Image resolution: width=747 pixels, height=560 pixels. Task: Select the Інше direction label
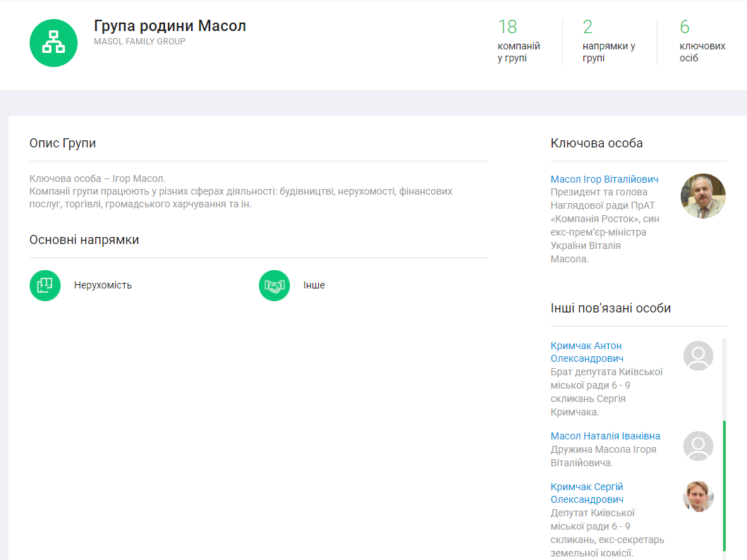(314, 286)
